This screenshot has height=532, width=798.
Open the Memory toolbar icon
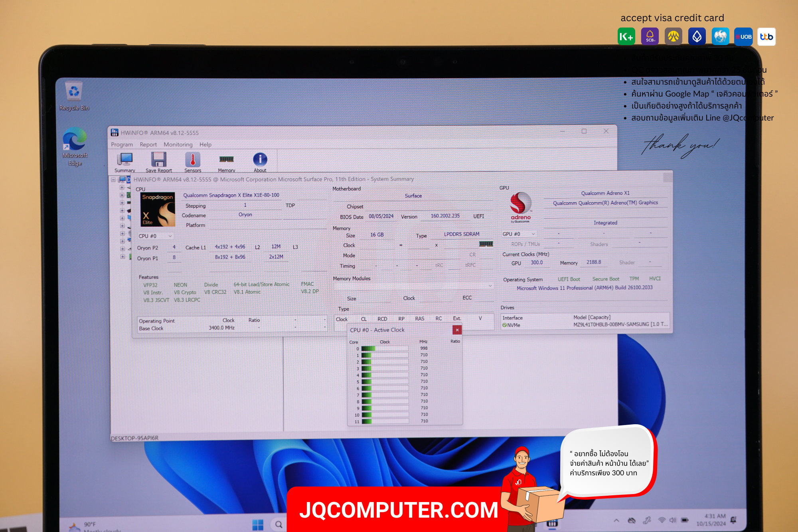point(227,162)
